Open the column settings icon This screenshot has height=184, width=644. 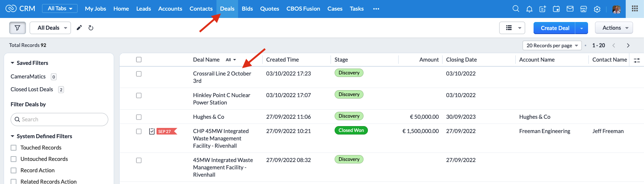pos(637,60)
